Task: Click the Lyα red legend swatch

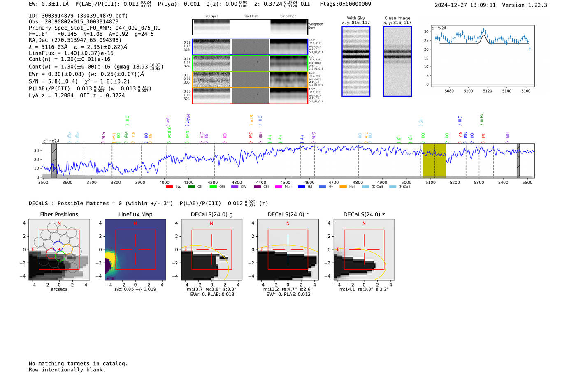Action: [169, 187]
